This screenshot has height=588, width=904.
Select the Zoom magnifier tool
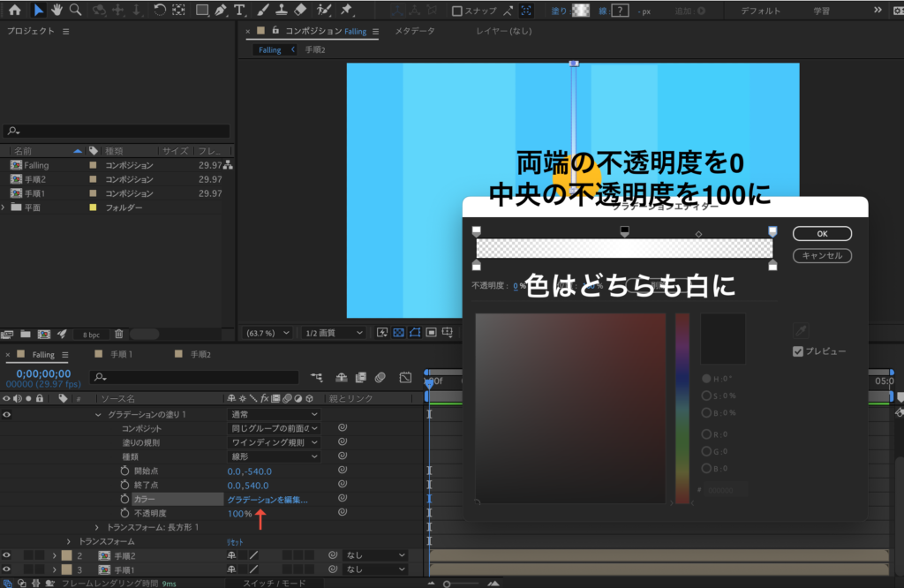tap(76, 11)
